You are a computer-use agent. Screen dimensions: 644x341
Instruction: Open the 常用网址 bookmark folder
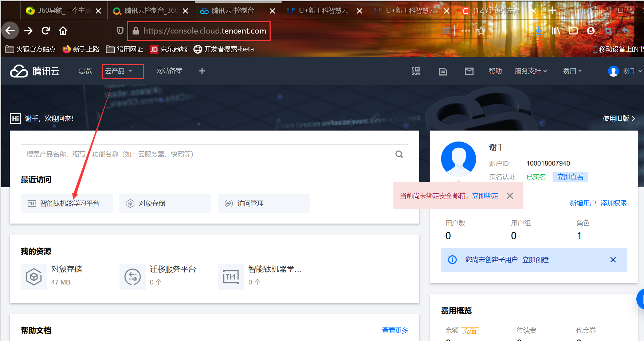click(x=125, y=49)
